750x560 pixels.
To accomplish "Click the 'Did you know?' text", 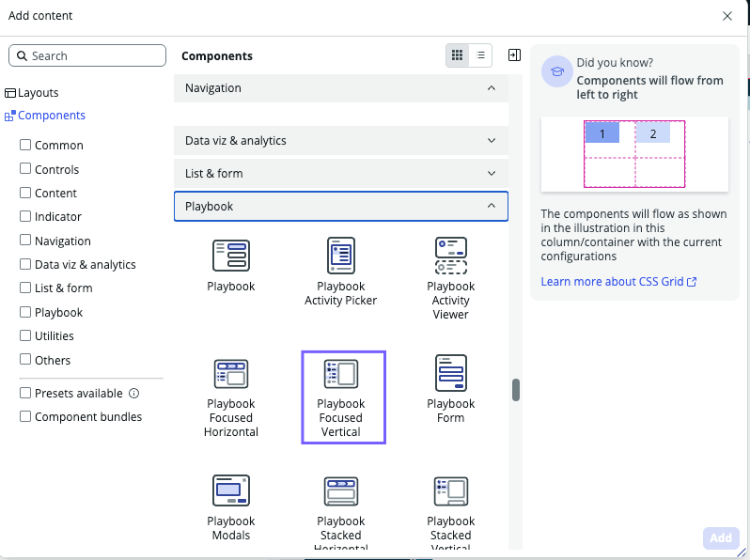I will [x=615, y=63].
